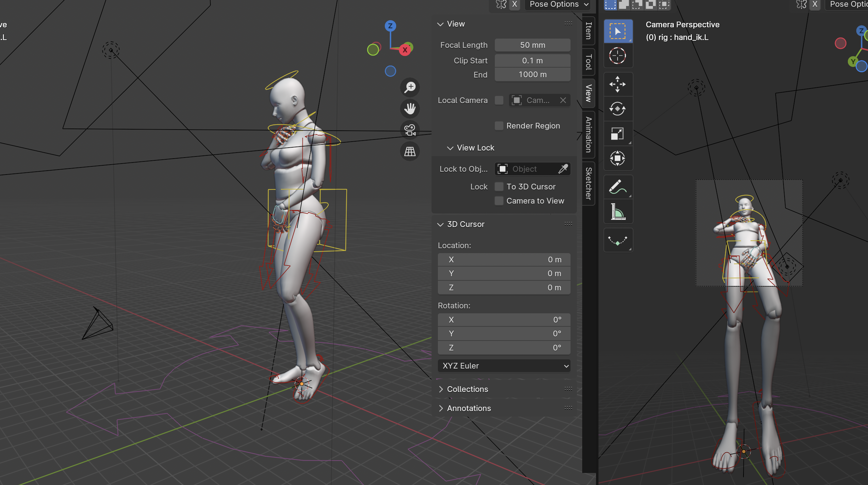
Task: Click the View panel drag handle dots
Action: coord(568,23)
